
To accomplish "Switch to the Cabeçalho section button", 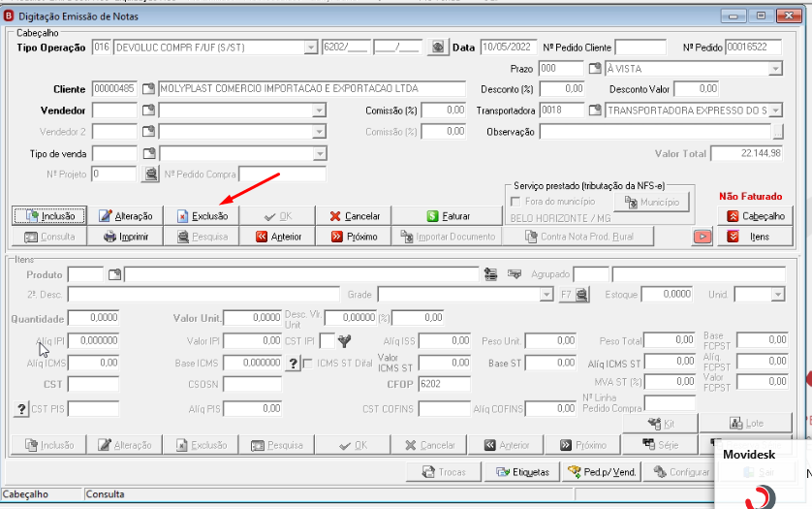I will click(x=755, y=215).
